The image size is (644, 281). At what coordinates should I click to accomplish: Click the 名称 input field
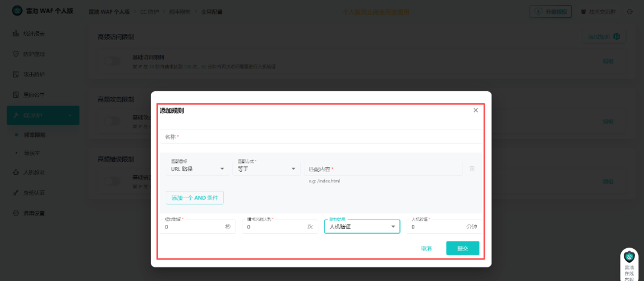tap(320, 137)
